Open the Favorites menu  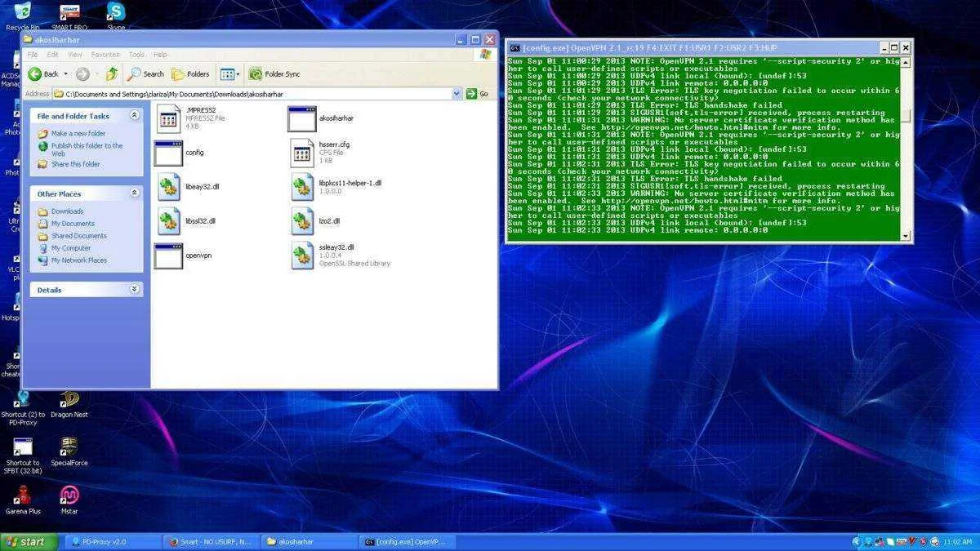tap(105, 55)
